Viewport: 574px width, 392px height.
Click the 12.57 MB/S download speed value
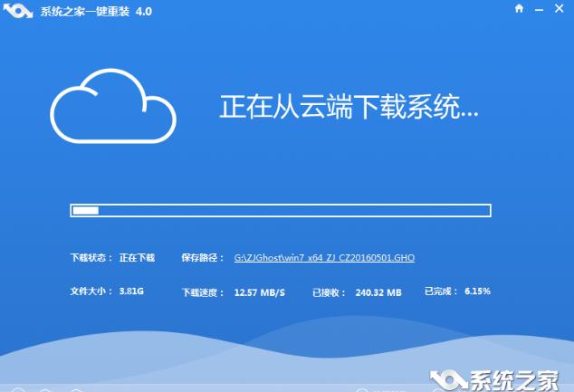(259, 292)
